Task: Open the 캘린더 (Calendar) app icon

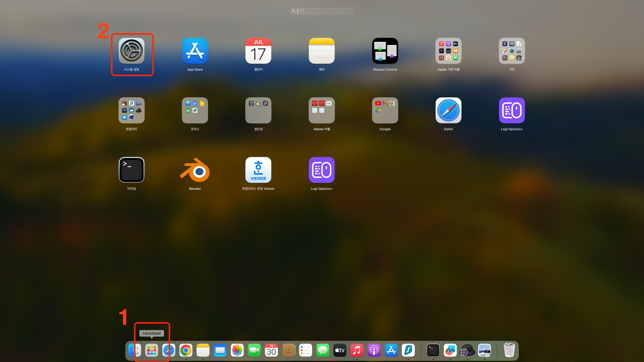Action: (258, 51)
